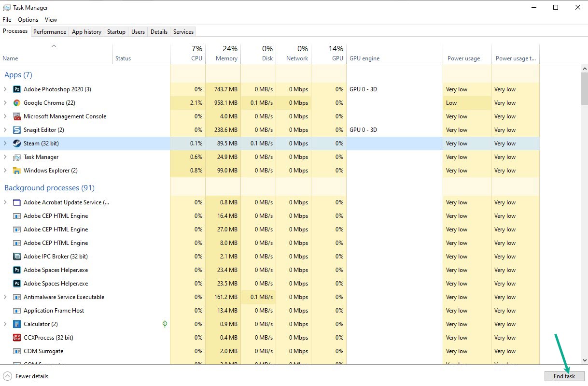Expand the Adobe Photoshop 2020 process group
Image resolution: width=588 pixels, height=386 pixels.
[x=5, y=89]
